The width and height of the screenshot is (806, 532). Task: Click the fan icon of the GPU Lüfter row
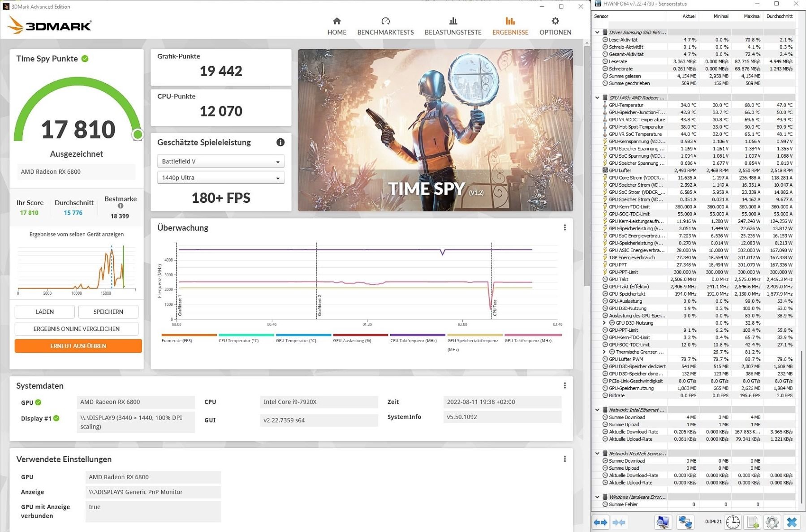(x=605, y=171)
